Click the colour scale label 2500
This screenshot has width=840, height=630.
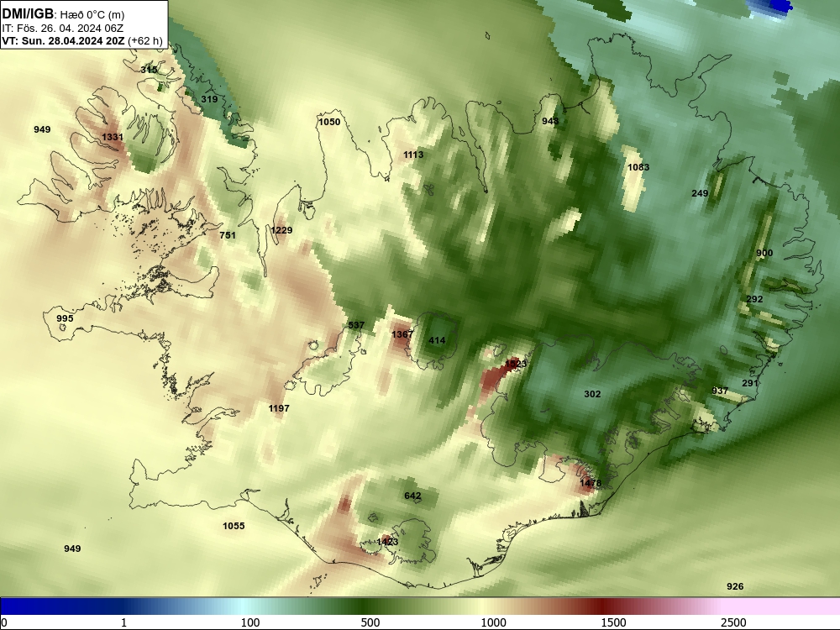pyautogui.click(x=734, y=622)
